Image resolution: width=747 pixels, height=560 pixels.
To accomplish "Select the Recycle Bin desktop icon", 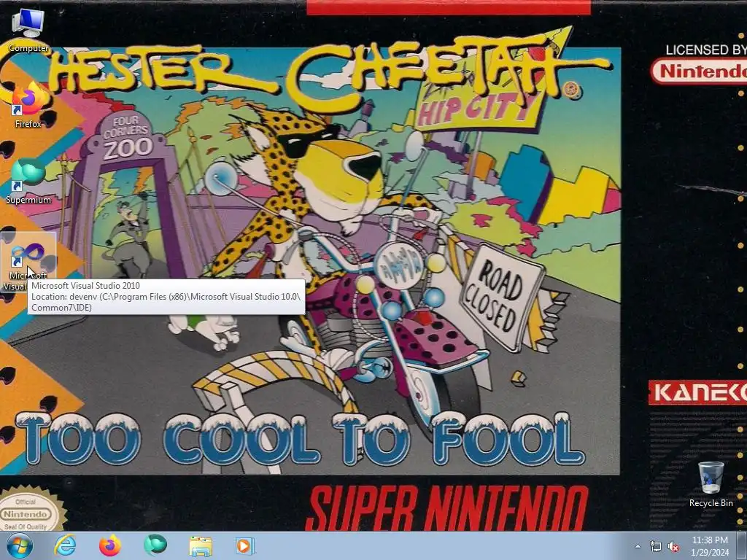I will [711, 484].
